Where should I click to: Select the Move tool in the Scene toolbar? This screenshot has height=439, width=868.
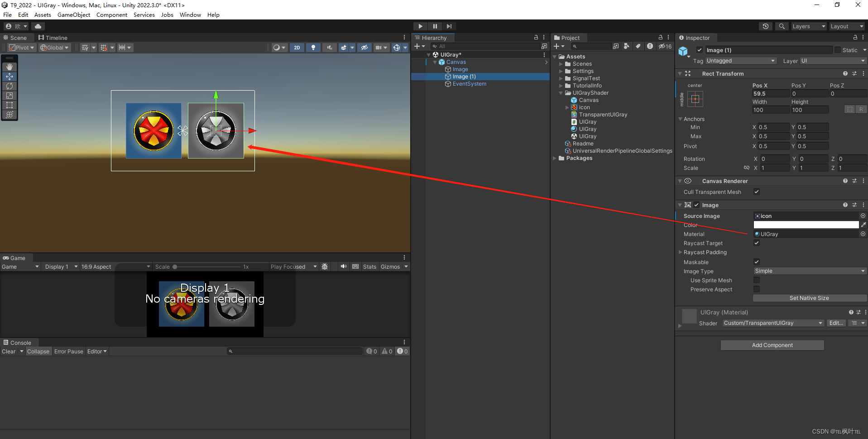(x=10, y=77)
